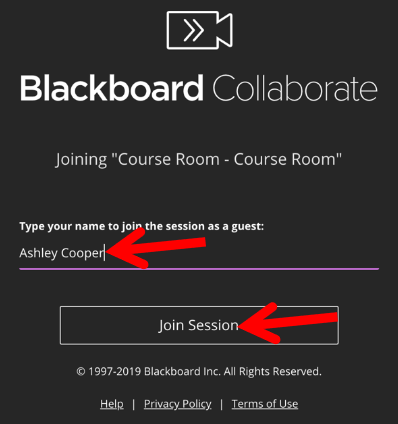398x424 pixels.
Task: Click on the "Ashley Cooper" typed name
Action: [x=62, y=253]
